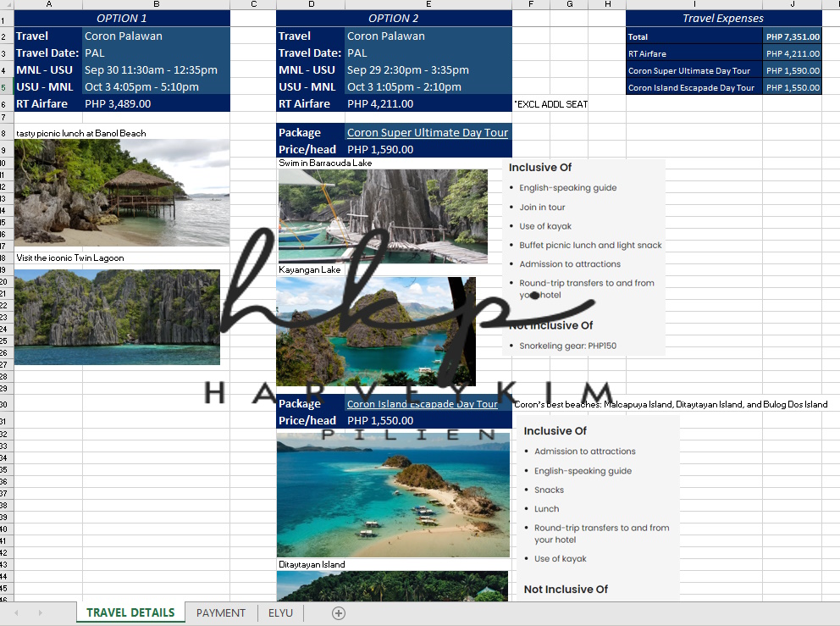Select cell Oct 3 4:05pm - 5:10pm
The image size is (840, 626).
pos(157,86)
